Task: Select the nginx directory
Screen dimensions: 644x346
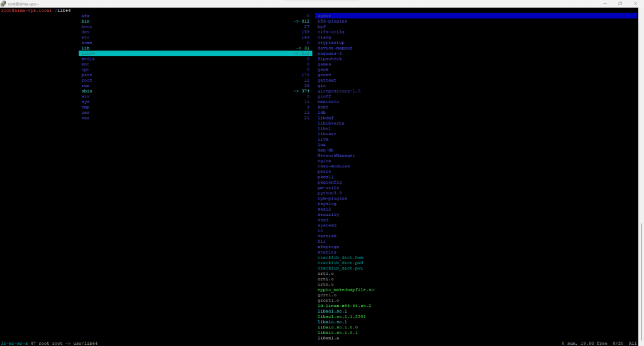Action: [x=324, y=160]
